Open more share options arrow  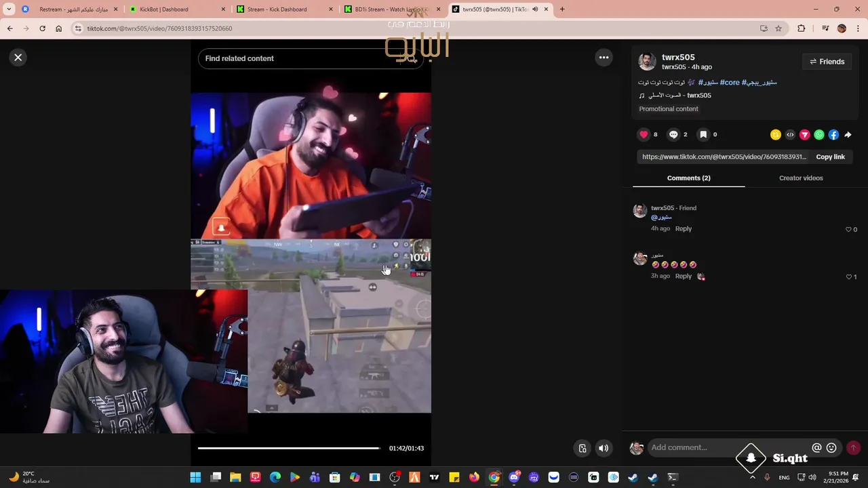click(x=848, y=135)
